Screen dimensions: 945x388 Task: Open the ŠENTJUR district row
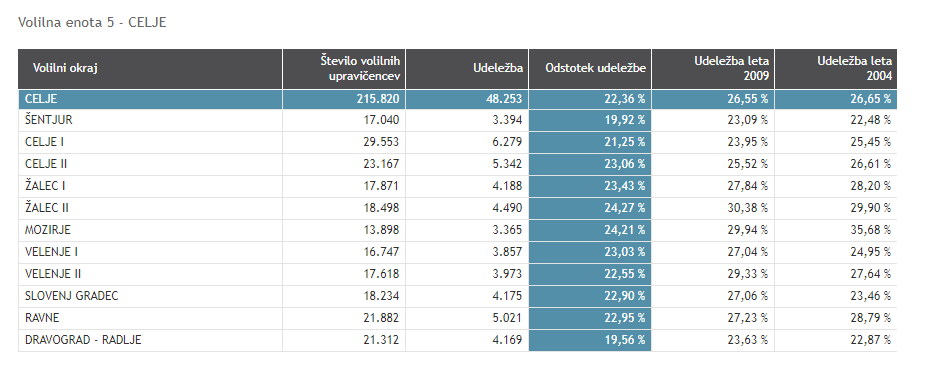pyautogui.click(x=457, y=120)
